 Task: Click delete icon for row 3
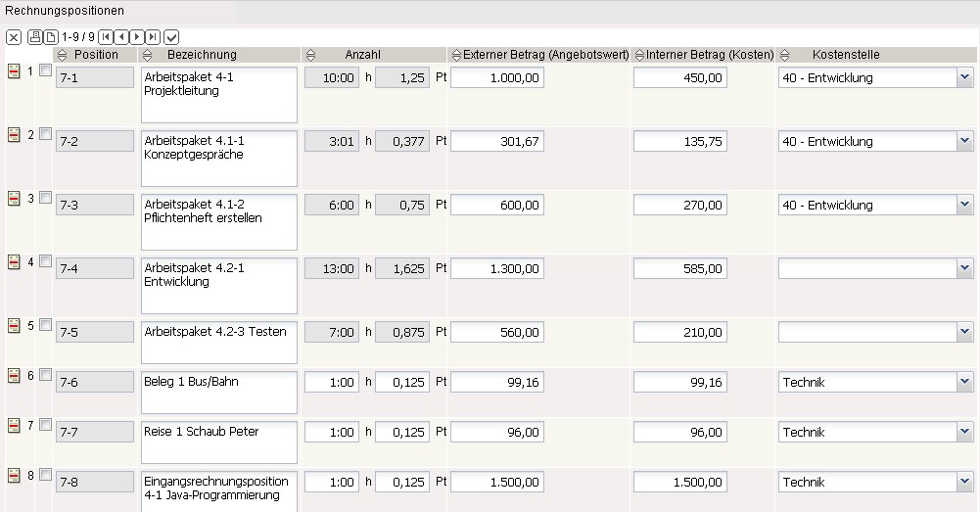14,198
